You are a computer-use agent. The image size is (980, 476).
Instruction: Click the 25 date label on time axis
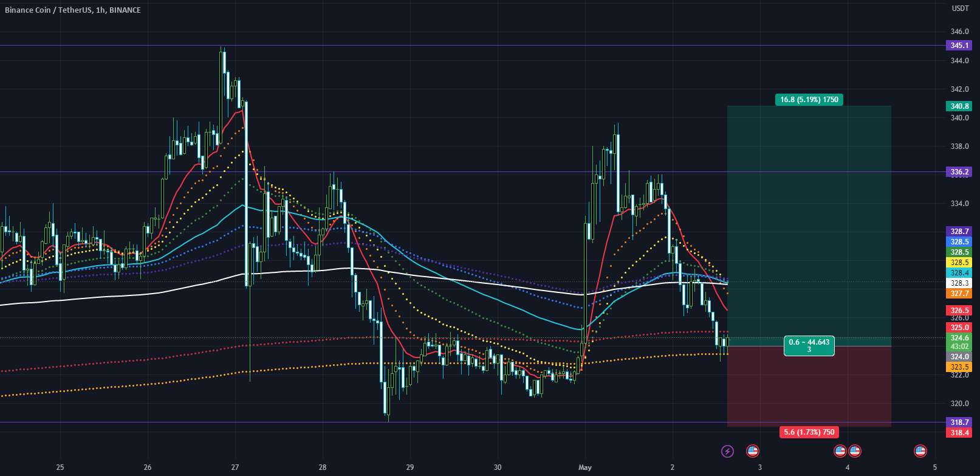tap(60, 467)
